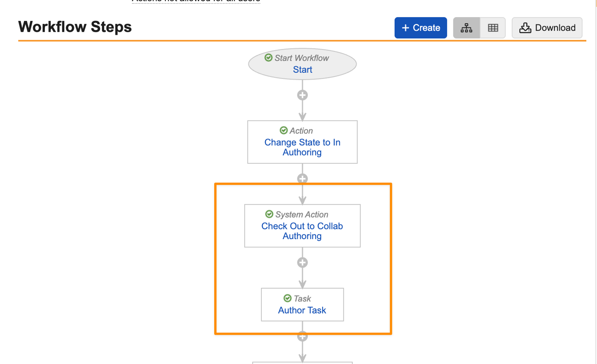Download the workflow steps
The width and height of the screenshot is (597, 364).
click(547, 28)
